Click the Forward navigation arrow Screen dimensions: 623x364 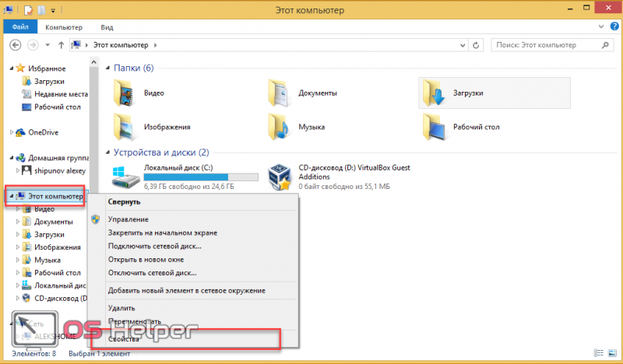point(33,45)
